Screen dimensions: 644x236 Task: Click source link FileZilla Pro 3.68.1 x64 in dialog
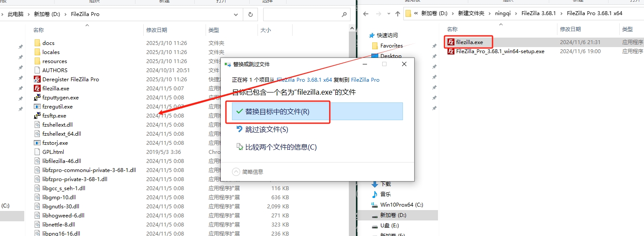coord(304,80)
